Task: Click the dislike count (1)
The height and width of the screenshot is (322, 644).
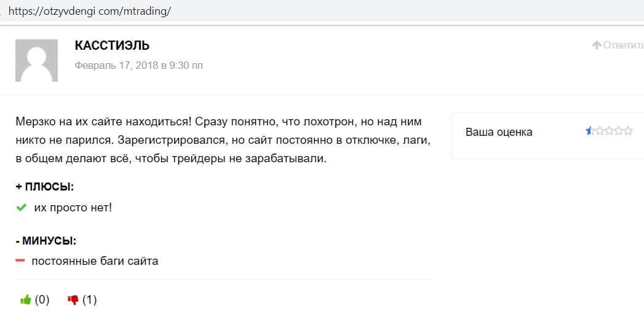Action: (90, 300)
